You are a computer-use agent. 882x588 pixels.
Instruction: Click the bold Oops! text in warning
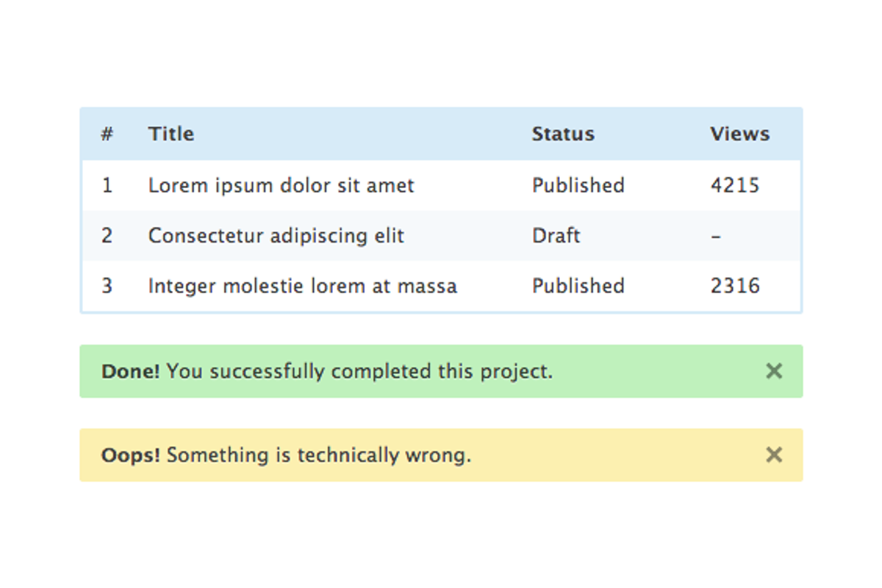130,455
